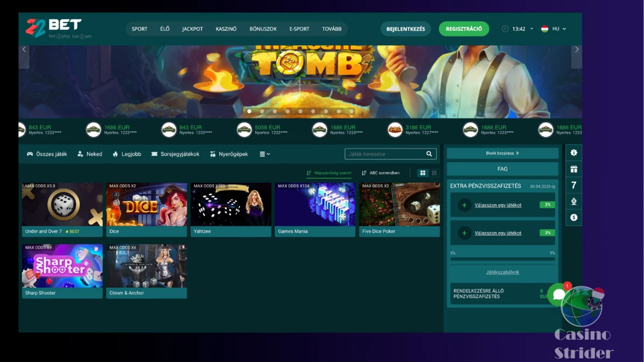Screen dimensions: 644x362
Task: Click the second Válasszon egy játékot link
Action: click(x=498, y=233)
